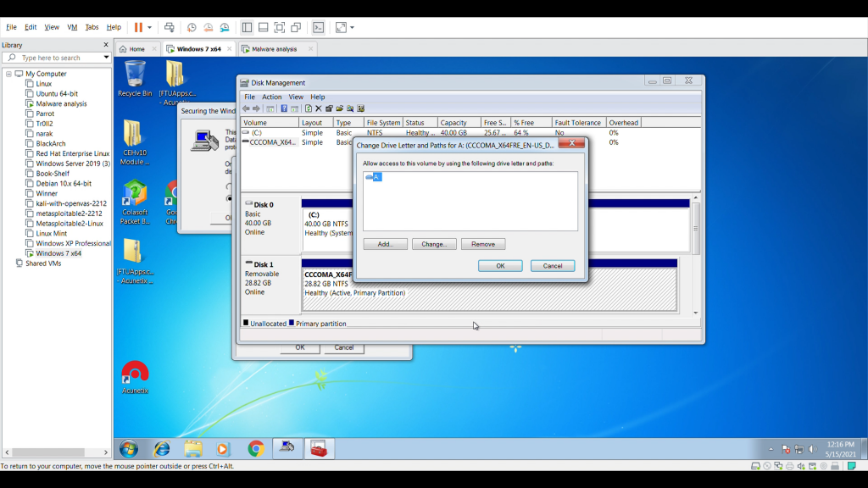Click the Properties icon in the Disk Management toolbar

[x=329, y=108]
